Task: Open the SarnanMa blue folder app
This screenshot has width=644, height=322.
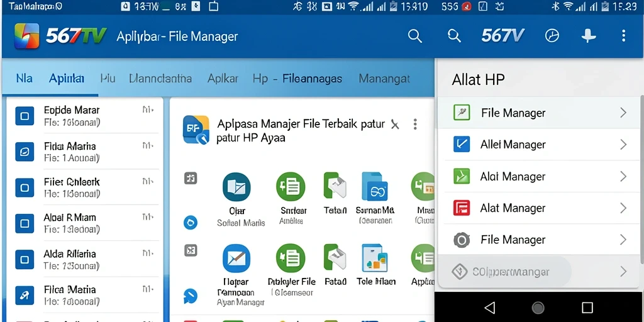Action: (375, 187)
